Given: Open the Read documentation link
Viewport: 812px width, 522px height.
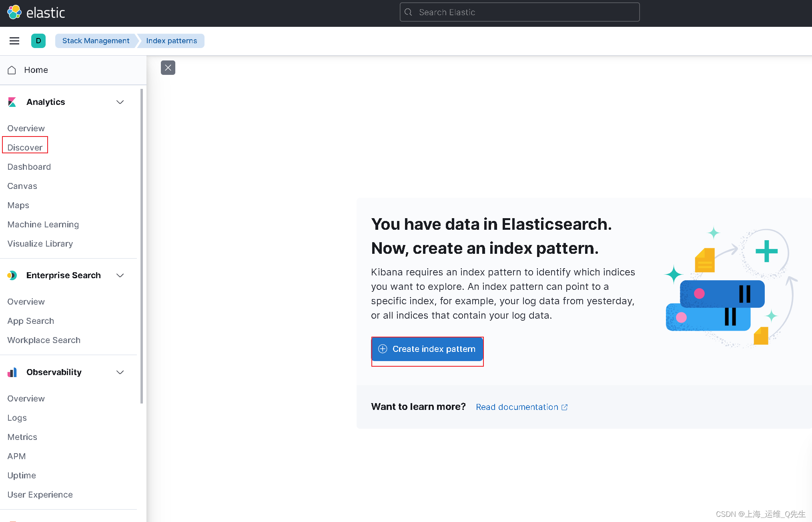Looking at the screenshot, I should point(517,407).
